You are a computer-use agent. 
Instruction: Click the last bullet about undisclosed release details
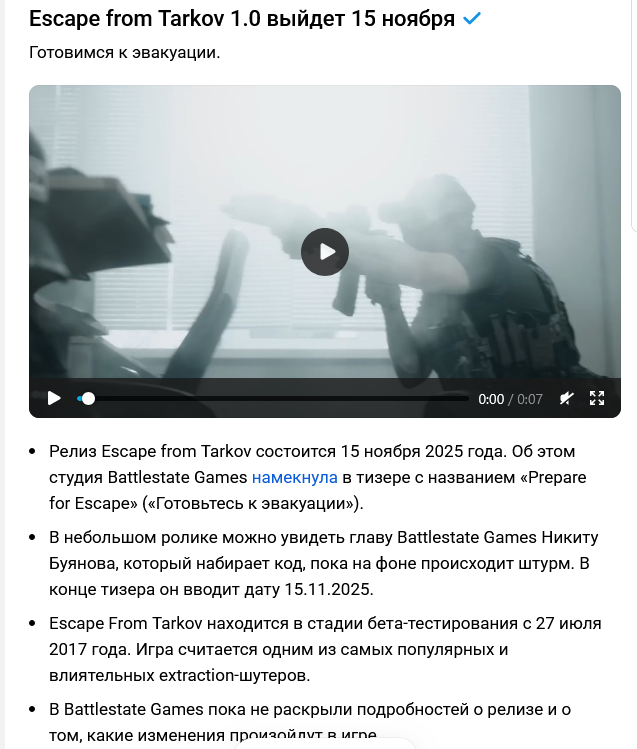pyautogui.click(x=309, y=722)
